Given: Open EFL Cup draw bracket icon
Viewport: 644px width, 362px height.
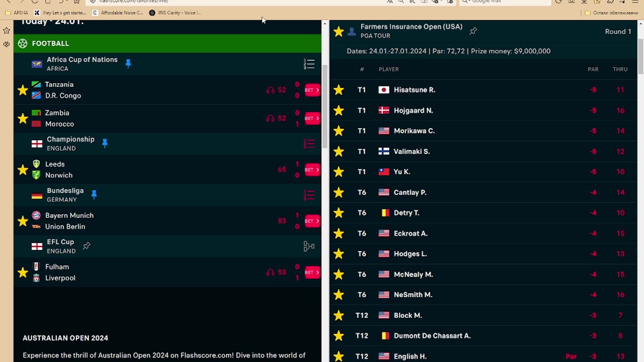Looking at the screenshot, I should [309, 246].
